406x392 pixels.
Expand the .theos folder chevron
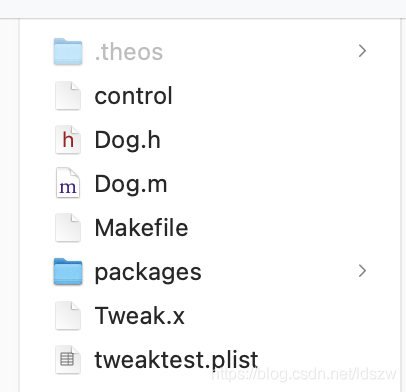(362, 51)
